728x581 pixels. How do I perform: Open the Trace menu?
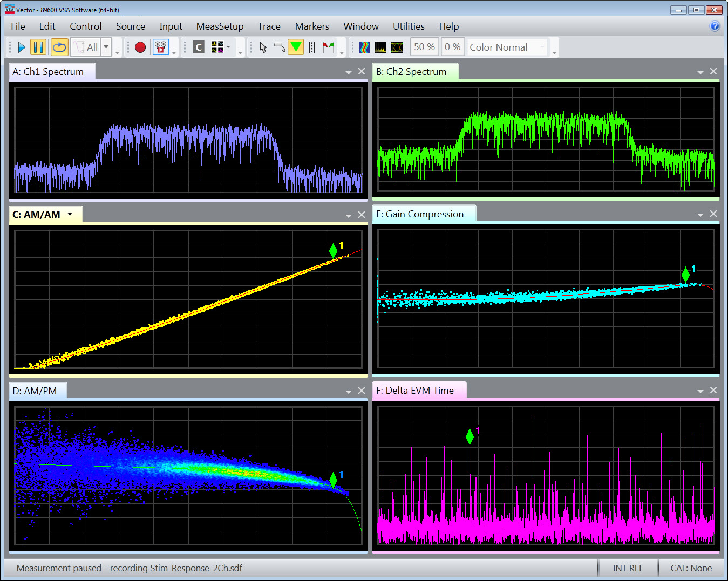pyautogui.click(x=269, y=26)
